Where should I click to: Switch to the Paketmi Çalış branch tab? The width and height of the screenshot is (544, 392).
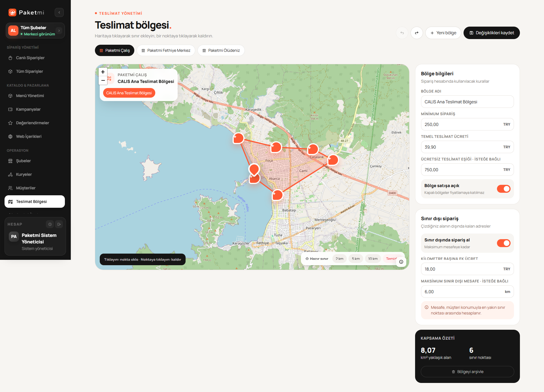pos(114,50)
